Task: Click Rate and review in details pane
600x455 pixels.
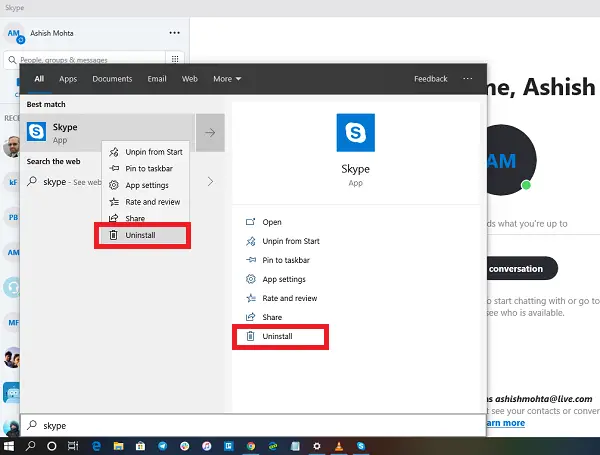Action: coord(290,298)
